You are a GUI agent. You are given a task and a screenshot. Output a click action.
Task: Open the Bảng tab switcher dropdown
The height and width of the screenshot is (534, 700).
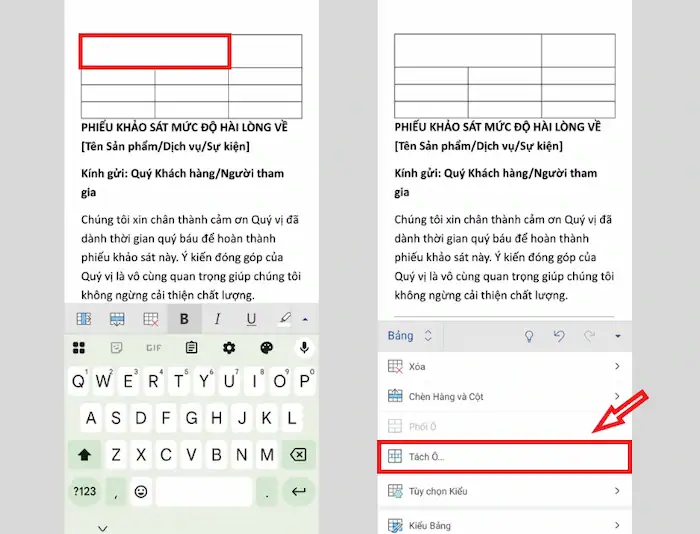410,336
